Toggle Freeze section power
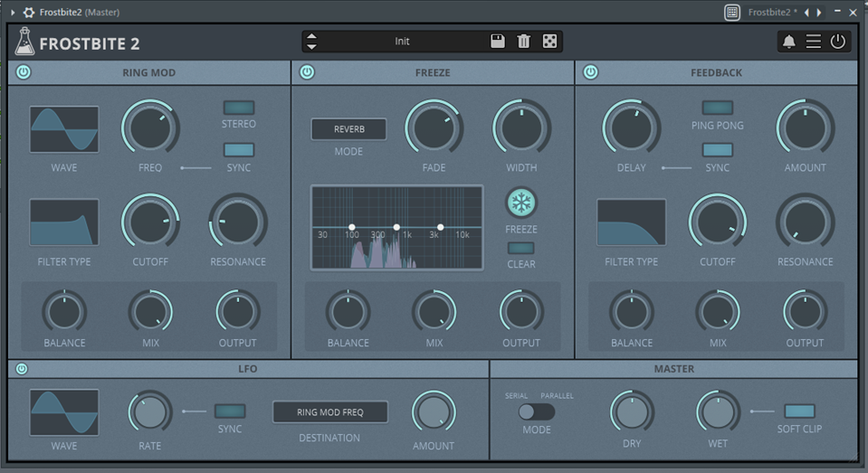868x473 pixels. coord(307,72)
